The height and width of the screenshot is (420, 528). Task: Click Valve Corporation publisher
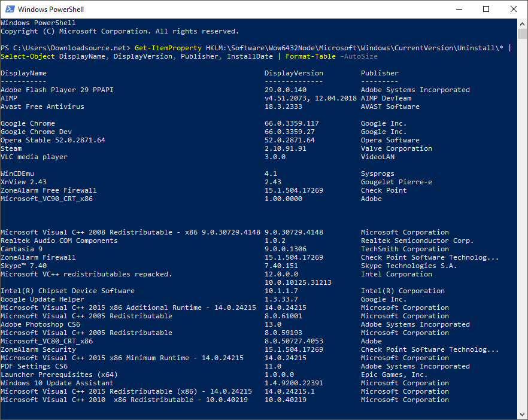[396, 148]
